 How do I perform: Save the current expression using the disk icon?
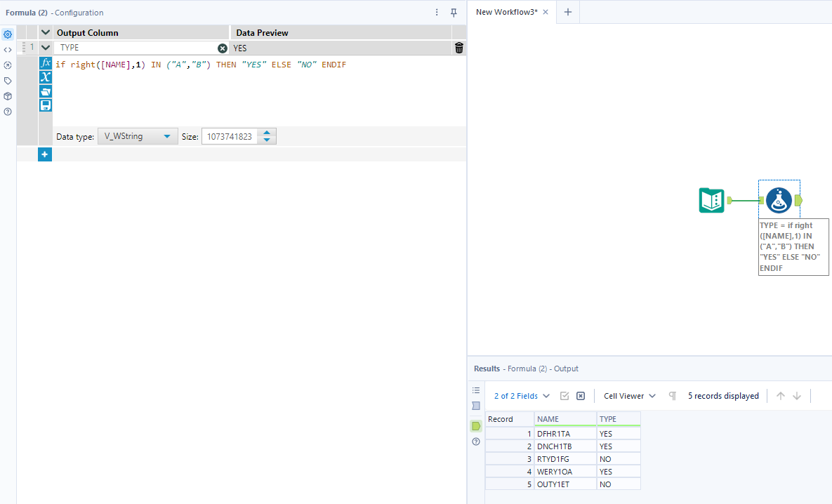(x=45, y=105)
